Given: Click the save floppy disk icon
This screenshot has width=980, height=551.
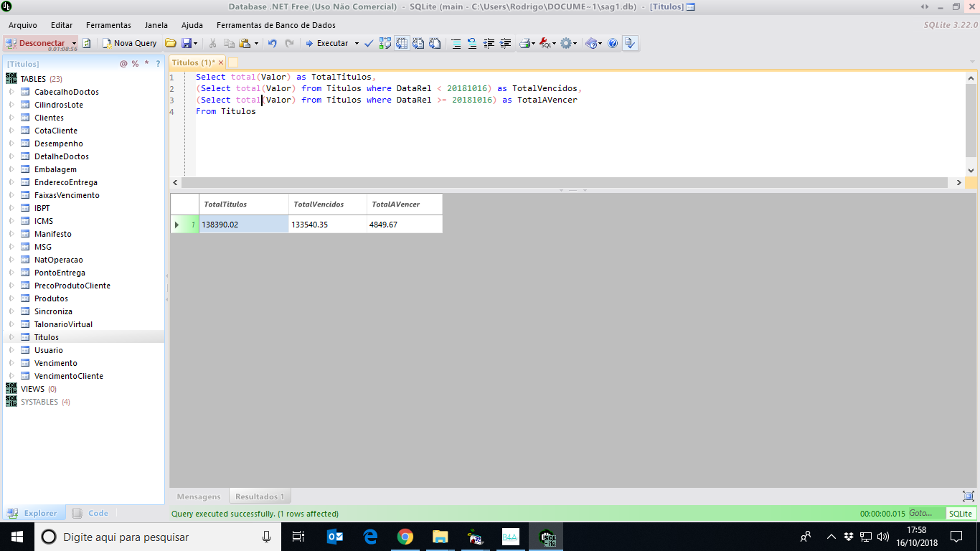Looking at the screenshot, I should tap(187, 43).
